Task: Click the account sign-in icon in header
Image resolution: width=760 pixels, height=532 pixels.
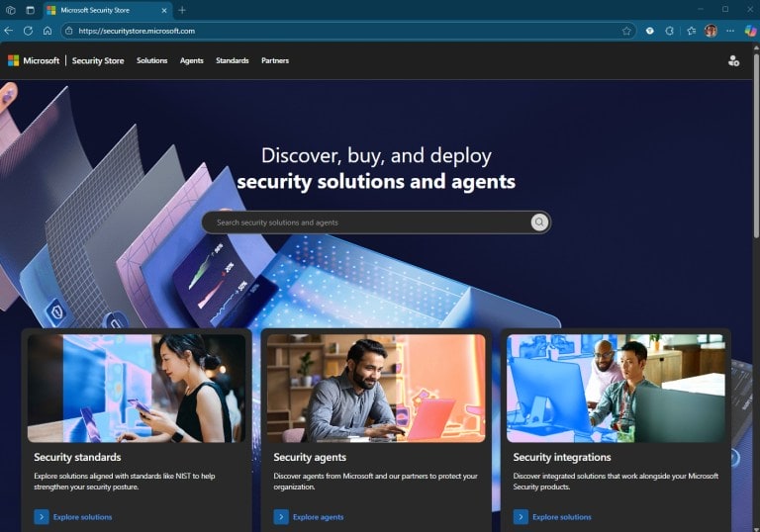Action: (x=733, y=60)
